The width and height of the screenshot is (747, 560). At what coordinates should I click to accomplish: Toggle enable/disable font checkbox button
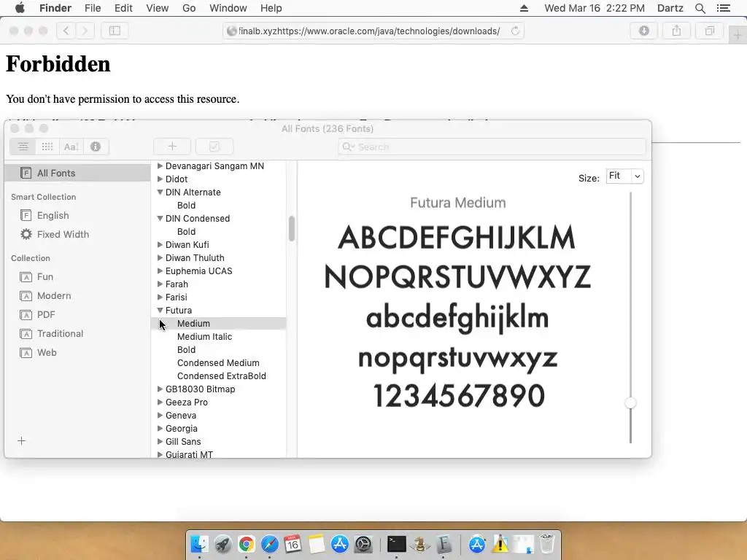point(214,147)
